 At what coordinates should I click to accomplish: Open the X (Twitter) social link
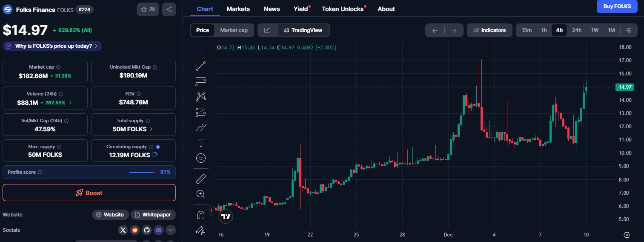tap(123, 230)
